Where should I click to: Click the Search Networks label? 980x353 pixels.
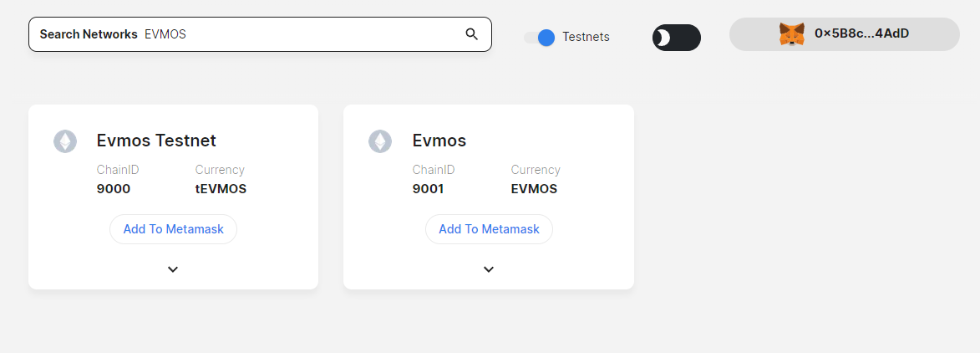(89, 34)
